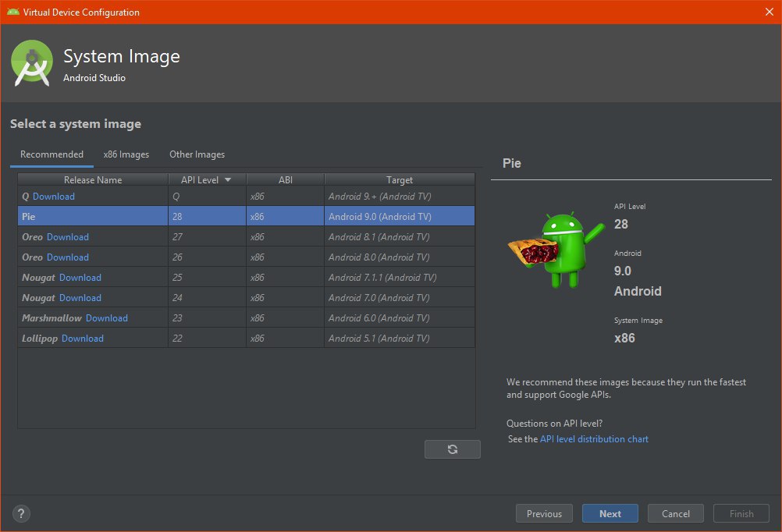Viewport: 782px width, 532px height.
Task: Switch to the x86 Images tab
Action: coord(126,154)
